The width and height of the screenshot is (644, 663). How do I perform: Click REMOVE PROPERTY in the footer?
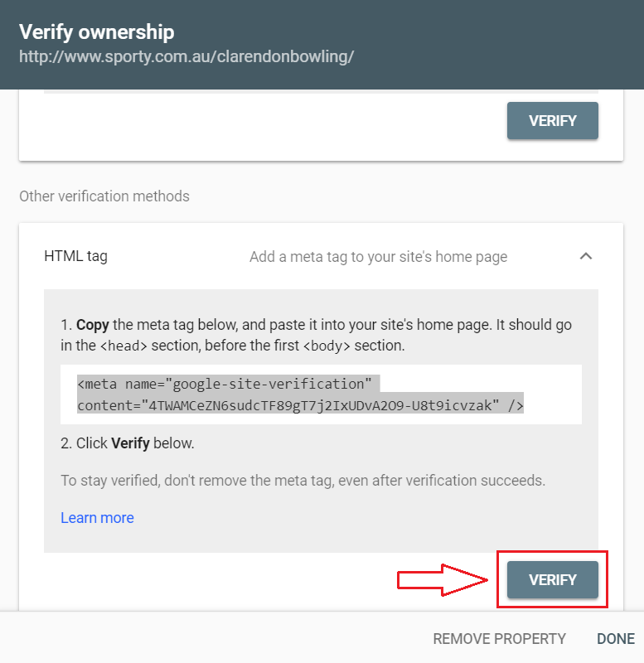[500, 638]
